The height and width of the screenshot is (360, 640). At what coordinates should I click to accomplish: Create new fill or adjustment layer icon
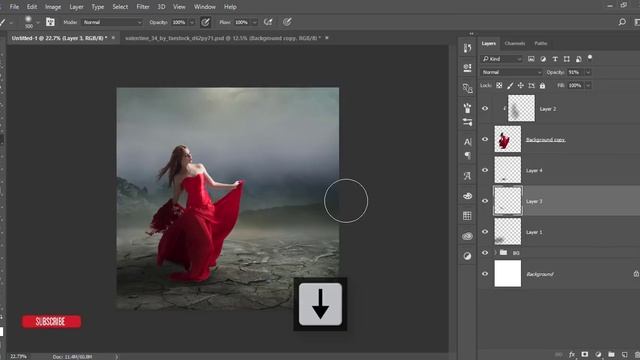click(x=598, y=354)
